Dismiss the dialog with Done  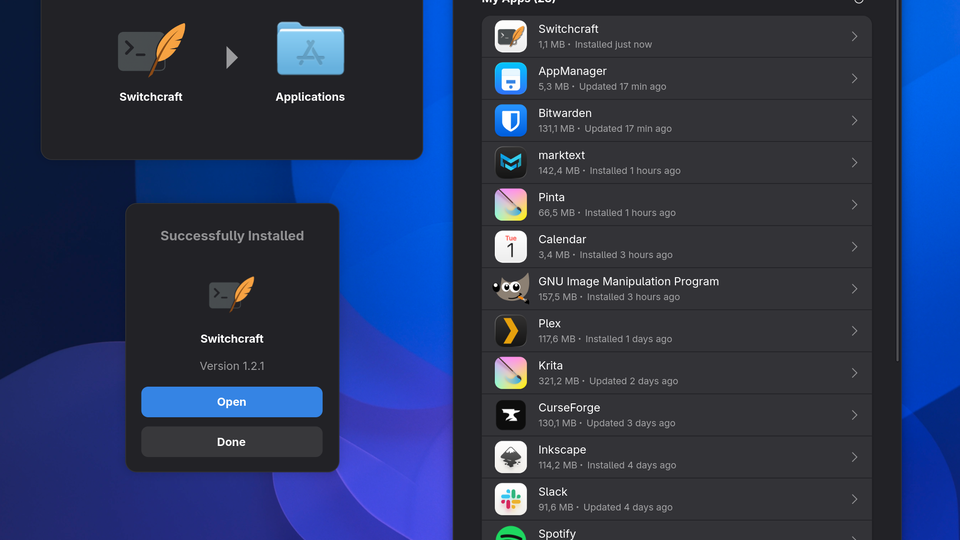[x=231, y=441]
